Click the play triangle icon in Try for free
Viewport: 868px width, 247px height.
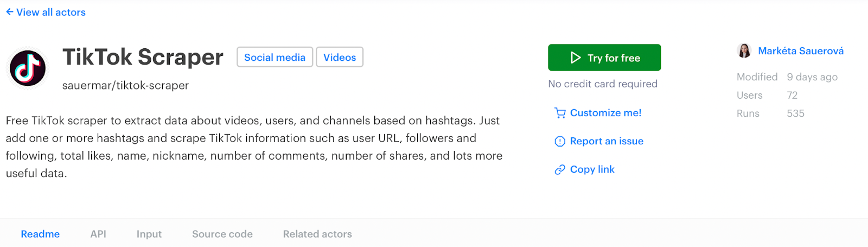pos(576,58)
